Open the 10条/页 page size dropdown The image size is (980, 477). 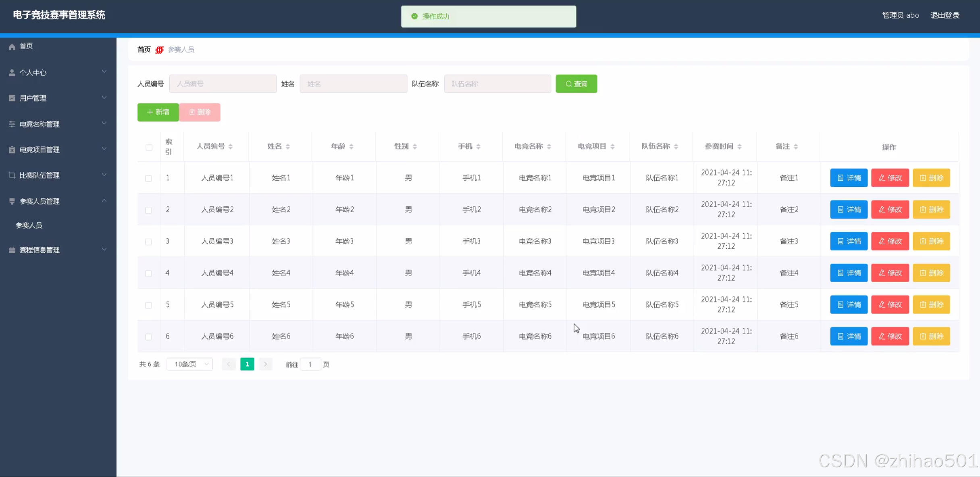coord(189,364)
